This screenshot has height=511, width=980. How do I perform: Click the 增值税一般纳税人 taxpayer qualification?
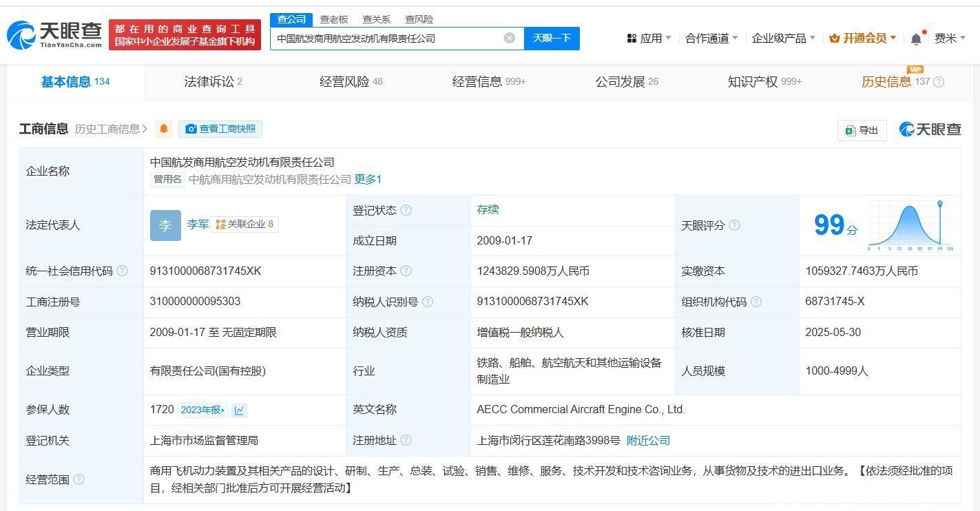520,332
